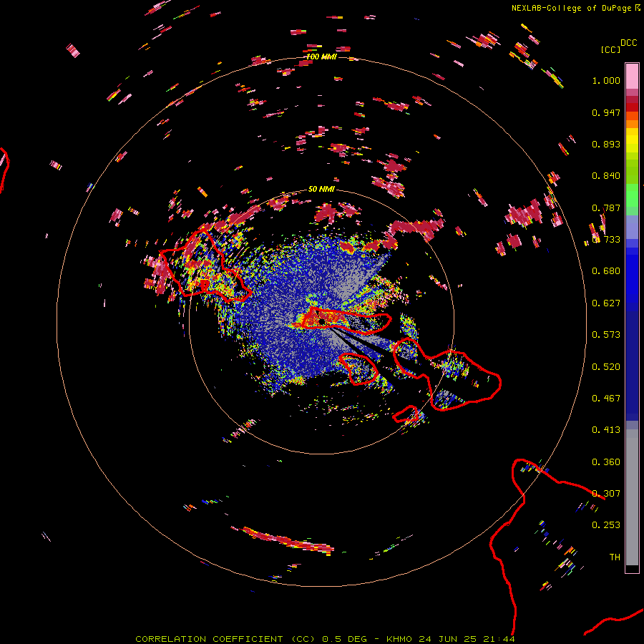Click the 0.520 color scale value

[x=606, y=367]
